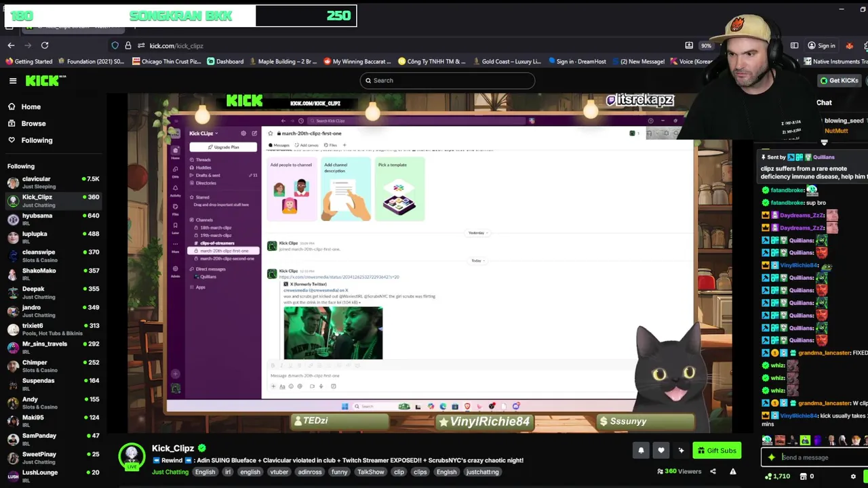868x488 pixels.
Task: Open Following in Kick sidebar
Action: tap(37, 140)
